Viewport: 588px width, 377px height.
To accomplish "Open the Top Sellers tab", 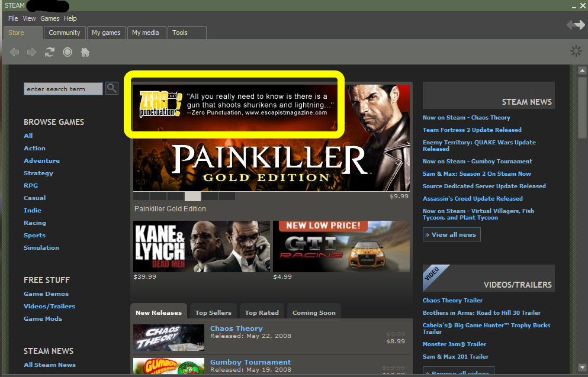I will (214, 312).
